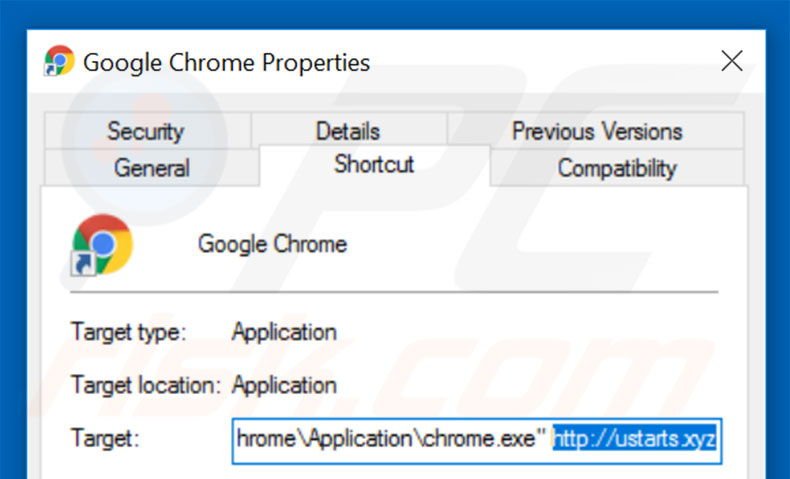Viewport: 790px width, 479px height.
Task: Click the 'Target:' label
Action: 105,438
